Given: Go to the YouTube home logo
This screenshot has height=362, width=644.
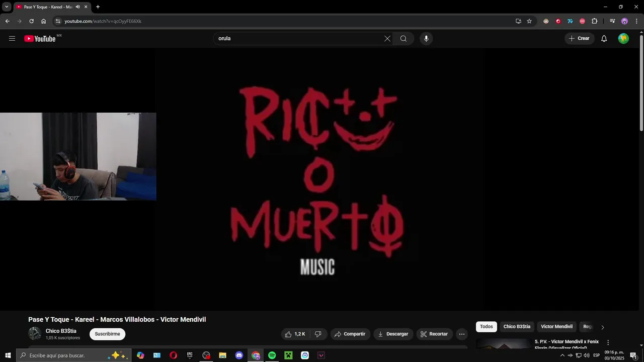Looking at the screenshot, I should 40,39.
